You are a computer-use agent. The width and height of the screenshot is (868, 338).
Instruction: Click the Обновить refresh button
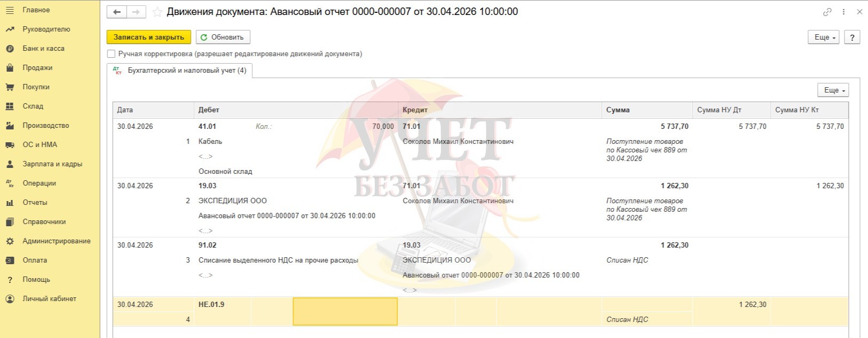coord(223,37)
